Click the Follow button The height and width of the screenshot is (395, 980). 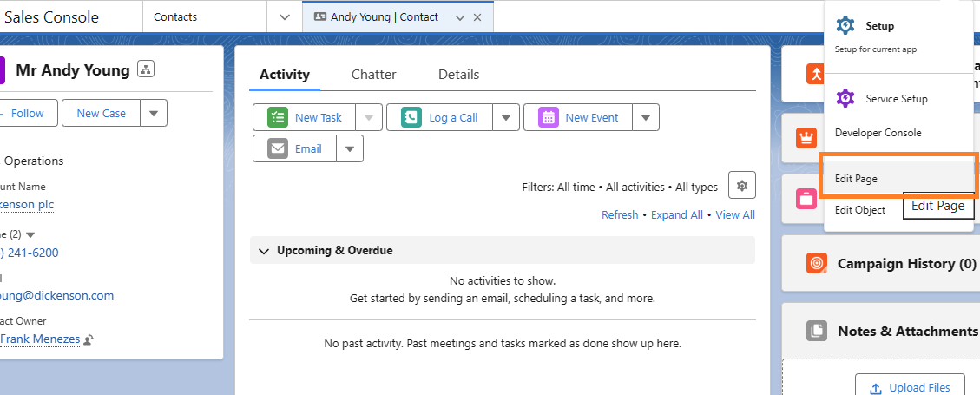(x=27, y=113)
